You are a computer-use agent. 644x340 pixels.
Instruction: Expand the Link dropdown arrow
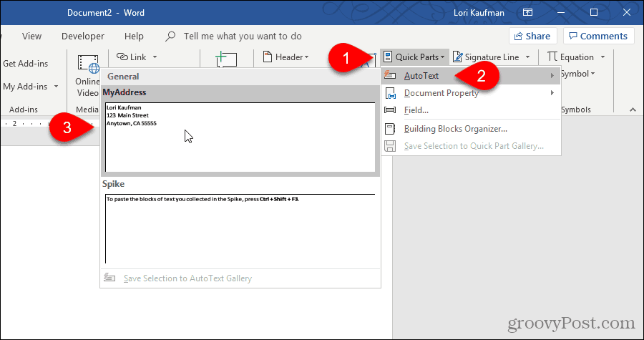[155, 57]
